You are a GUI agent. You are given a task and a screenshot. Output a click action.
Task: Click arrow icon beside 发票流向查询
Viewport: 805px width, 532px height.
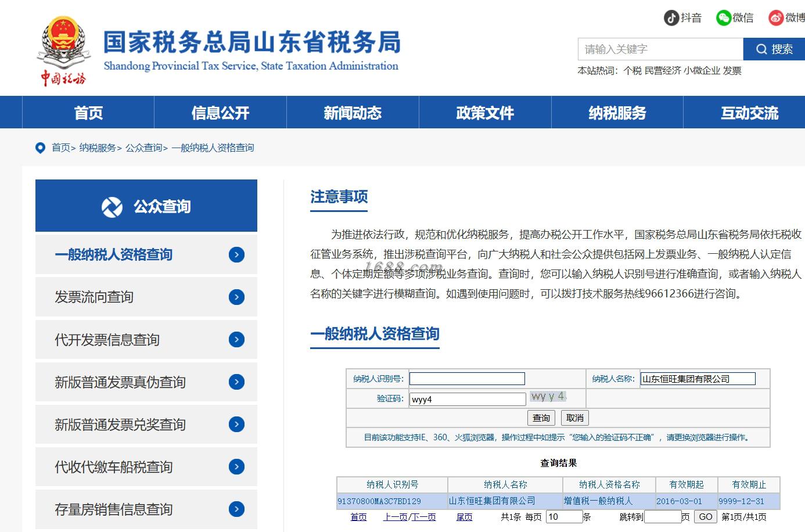(236, 297)
